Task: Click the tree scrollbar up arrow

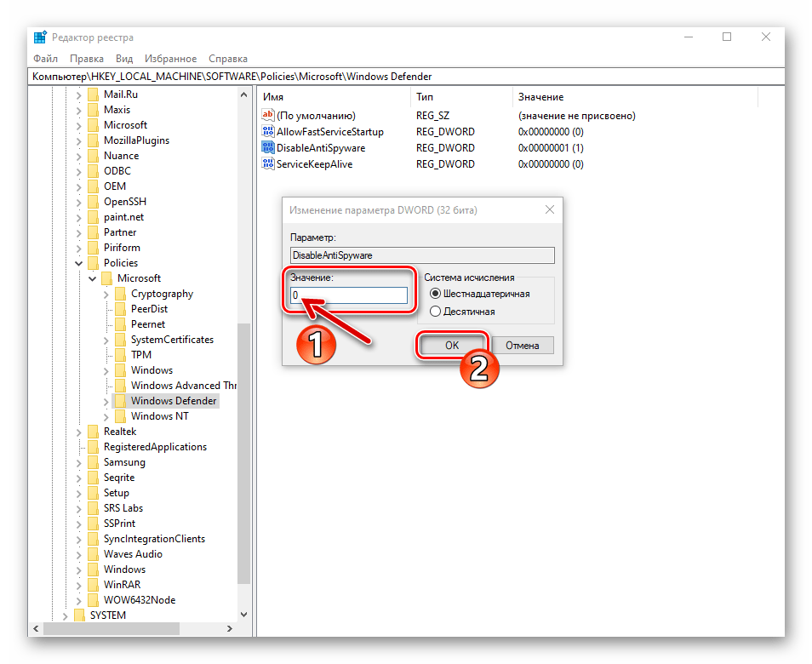Action: click(x=243, y=94)
